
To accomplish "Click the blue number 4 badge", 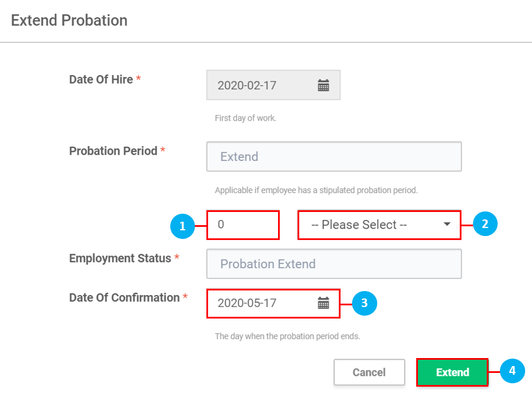I will pyautogui.click(x=513, y=371).
